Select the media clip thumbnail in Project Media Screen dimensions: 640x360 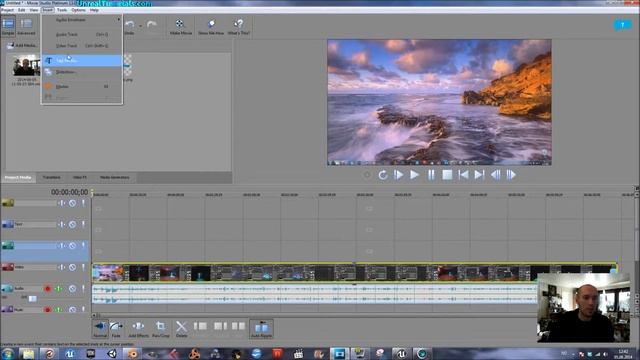click(26, 65)
